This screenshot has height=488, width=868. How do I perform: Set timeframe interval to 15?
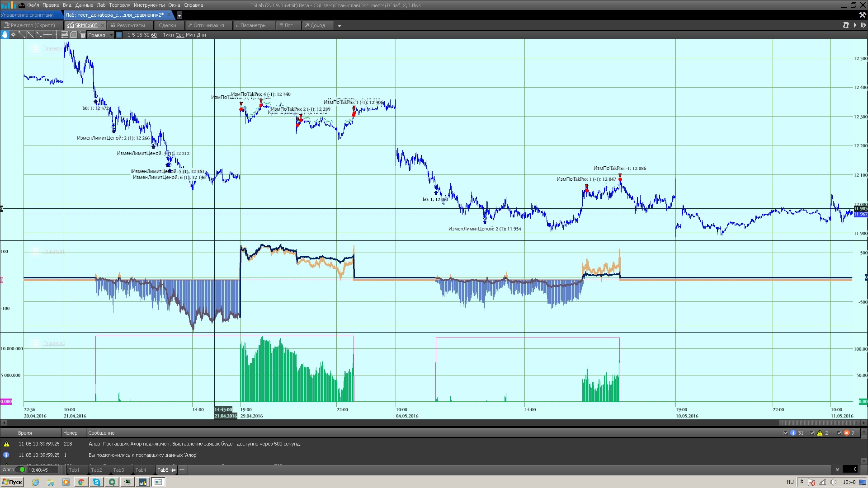[x=139, y=35]
